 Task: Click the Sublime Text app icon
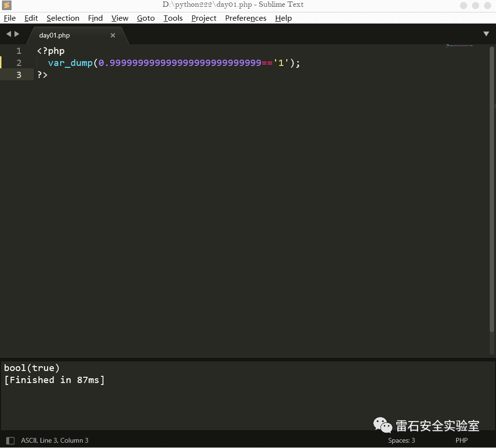coord(6,5)
